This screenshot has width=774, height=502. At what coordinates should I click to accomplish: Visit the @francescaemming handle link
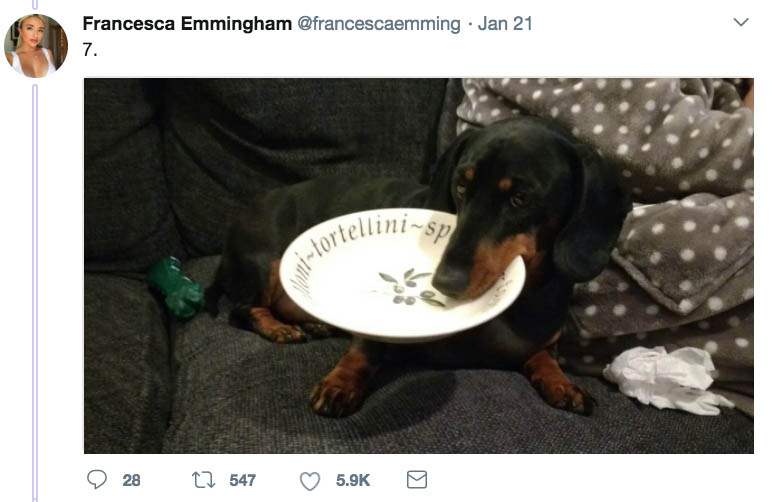pyautogui.click(x=380, y=24)
